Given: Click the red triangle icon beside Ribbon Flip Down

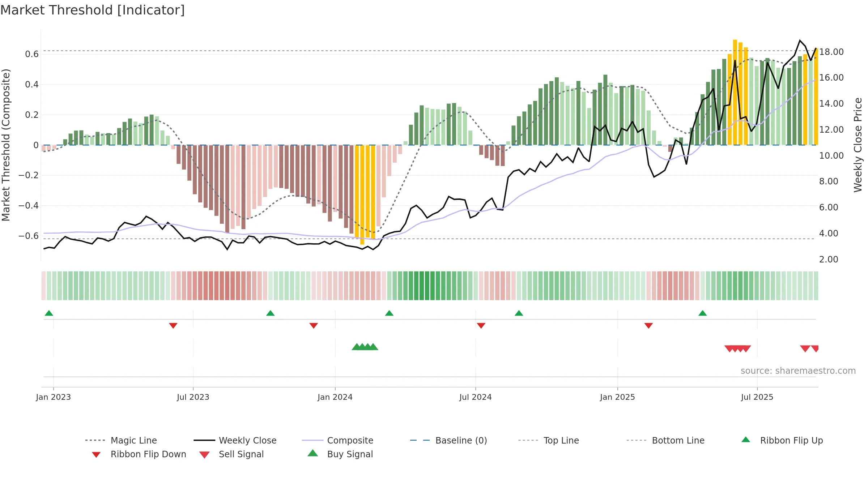Looking at the screenshot, I should coord(96,455).
